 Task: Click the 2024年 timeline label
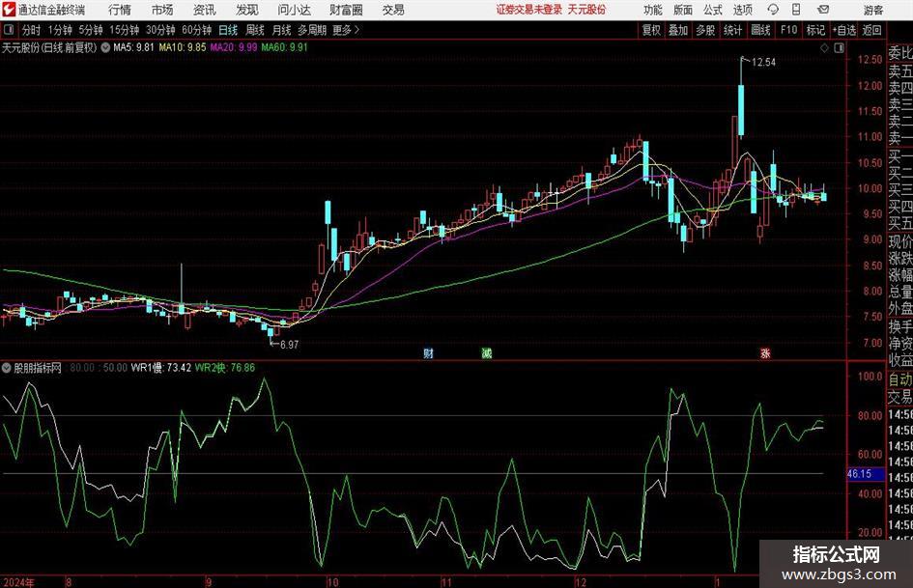(x=18, y=582)
